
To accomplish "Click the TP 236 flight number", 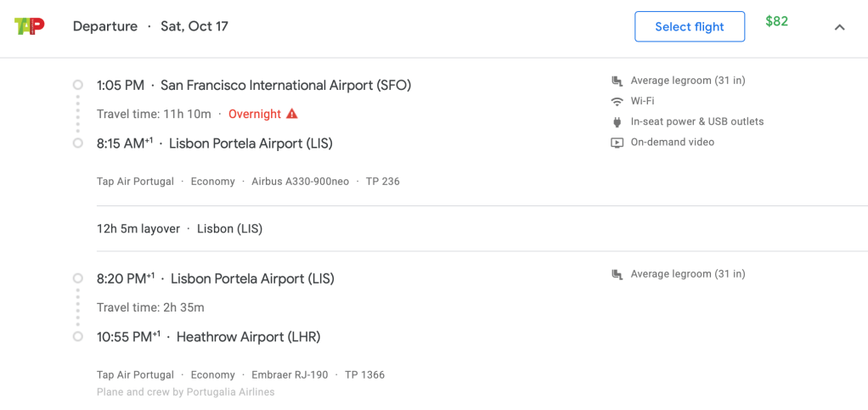I will pyautogui.click(x=382, y=182).
